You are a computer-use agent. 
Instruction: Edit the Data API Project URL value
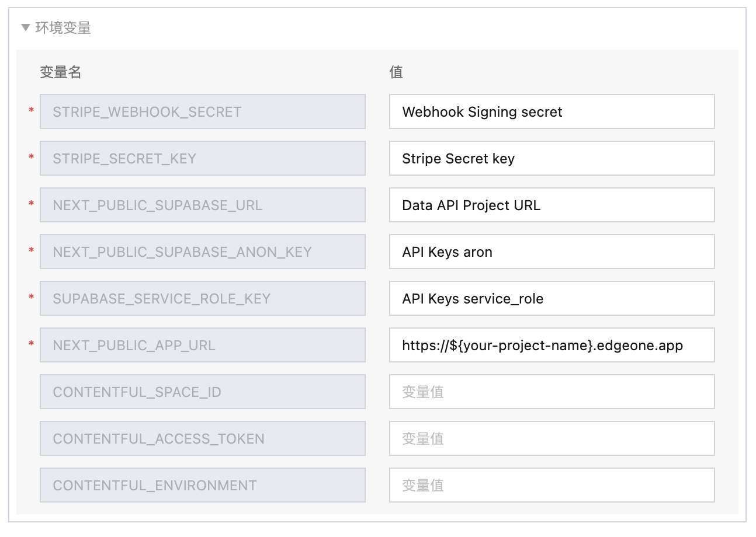point(552,205)
